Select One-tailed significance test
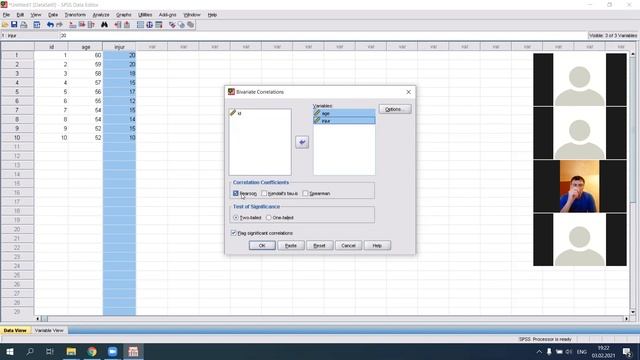Viewport: 640px width, 360px height. [x=269, y=218]
